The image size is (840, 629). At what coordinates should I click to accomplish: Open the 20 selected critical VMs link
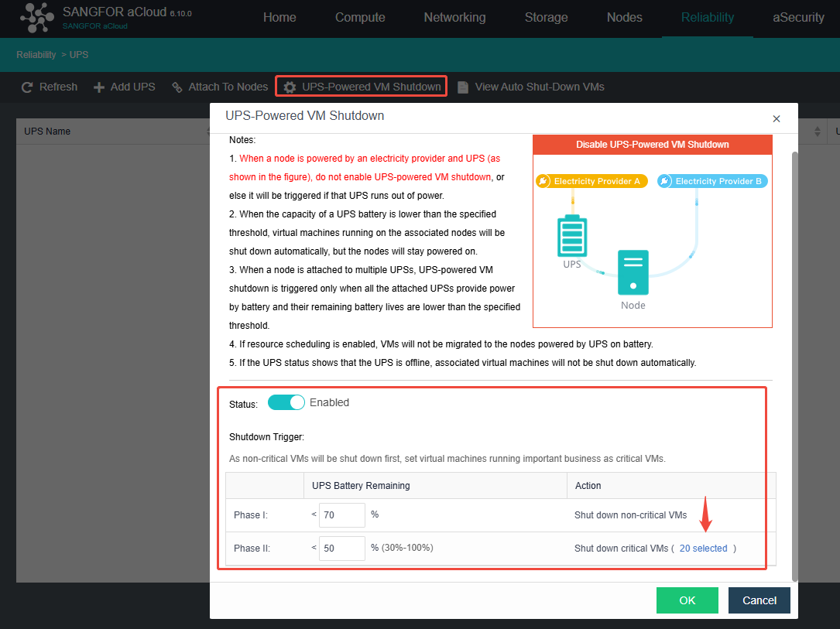point(704,549)
